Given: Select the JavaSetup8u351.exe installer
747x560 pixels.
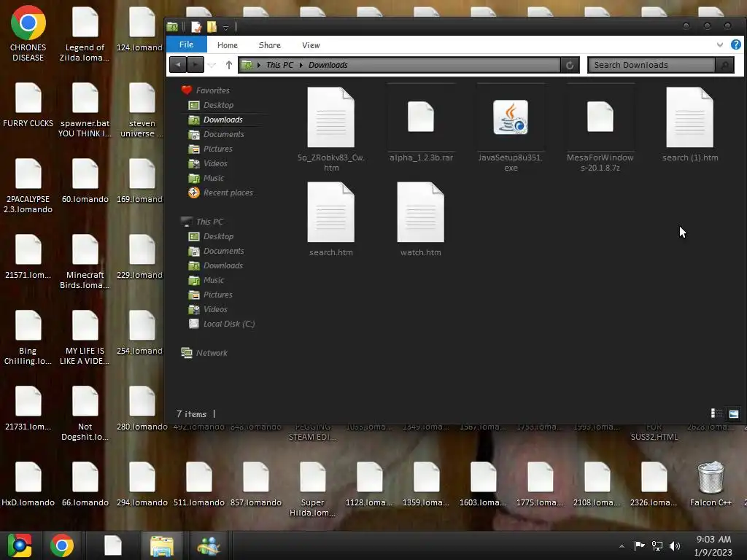Looking at the screenshot, I should click(510, 128).
